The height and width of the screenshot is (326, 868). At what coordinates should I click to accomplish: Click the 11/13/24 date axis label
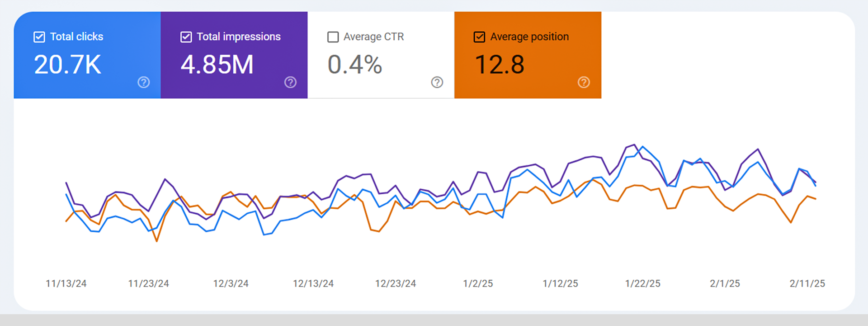click(66, 283)
